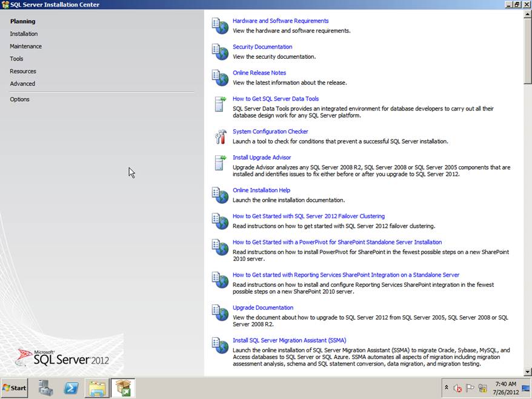Viewport: 532px width, 399px height.
Task: Switch to the Installation category
Action: click(x=24, y=34)
